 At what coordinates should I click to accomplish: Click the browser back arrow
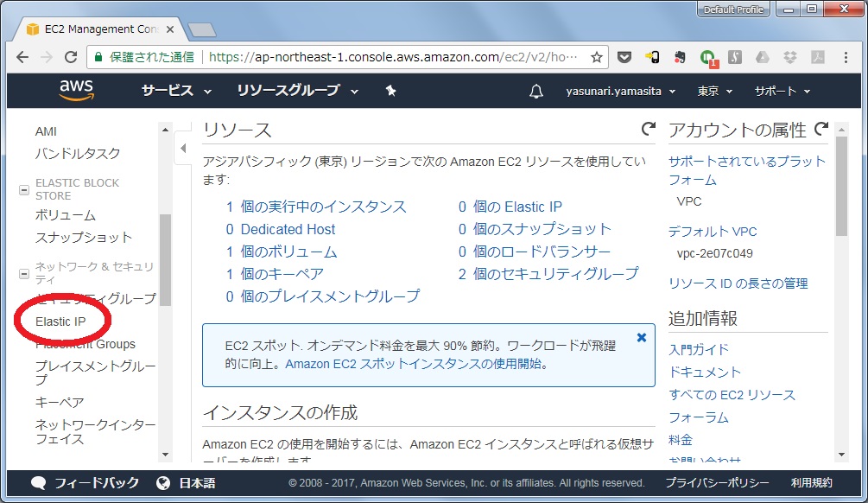click(x=22, y=57)
